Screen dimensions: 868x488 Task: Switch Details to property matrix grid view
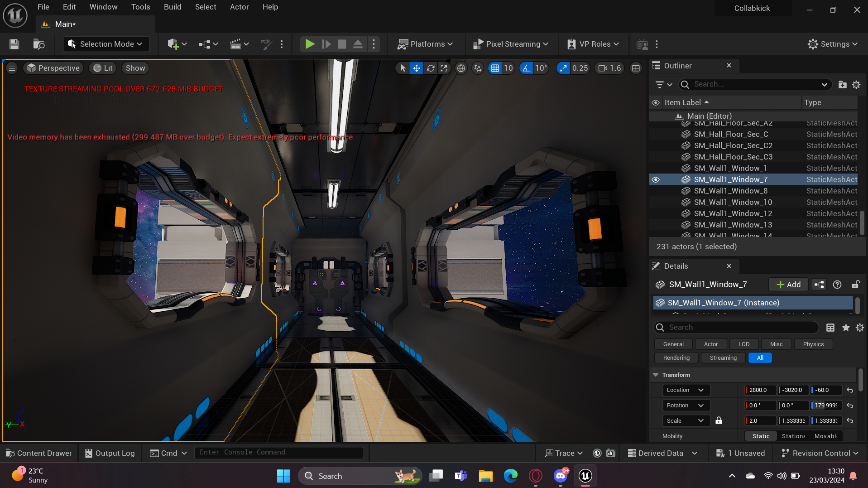click(830, 328)
